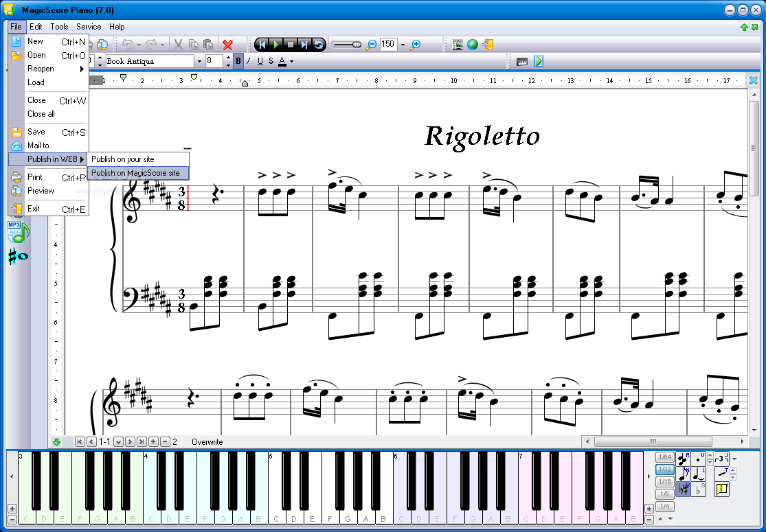Select the 1/16 note duration
Viewport: 766px width, 532px height.
665,482
